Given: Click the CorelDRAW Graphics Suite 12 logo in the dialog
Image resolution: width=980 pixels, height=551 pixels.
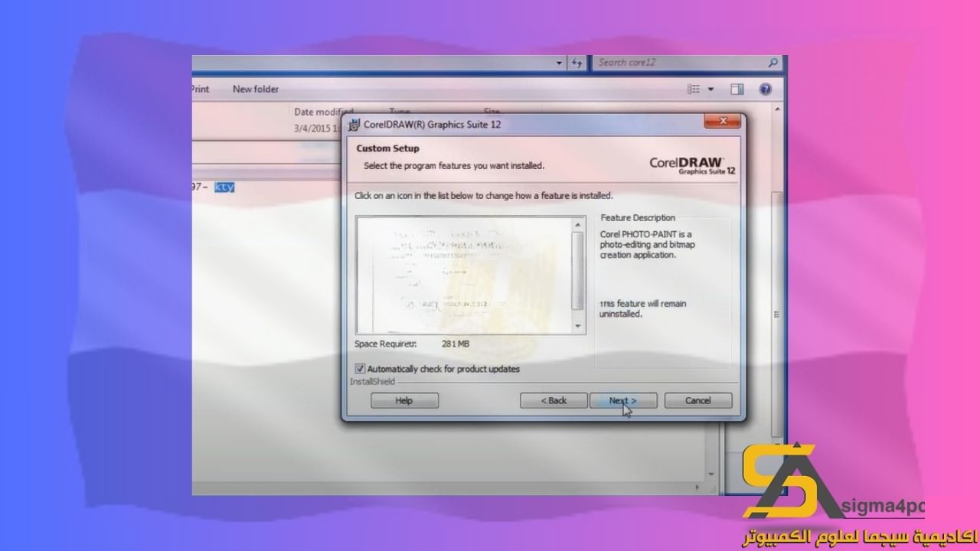Looking at the screenshot, I should click(693, 165).
